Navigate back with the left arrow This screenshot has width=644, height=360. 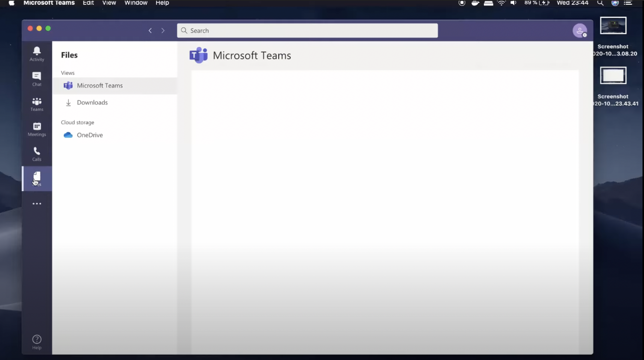pyautogui.click(x=150, y=30)
